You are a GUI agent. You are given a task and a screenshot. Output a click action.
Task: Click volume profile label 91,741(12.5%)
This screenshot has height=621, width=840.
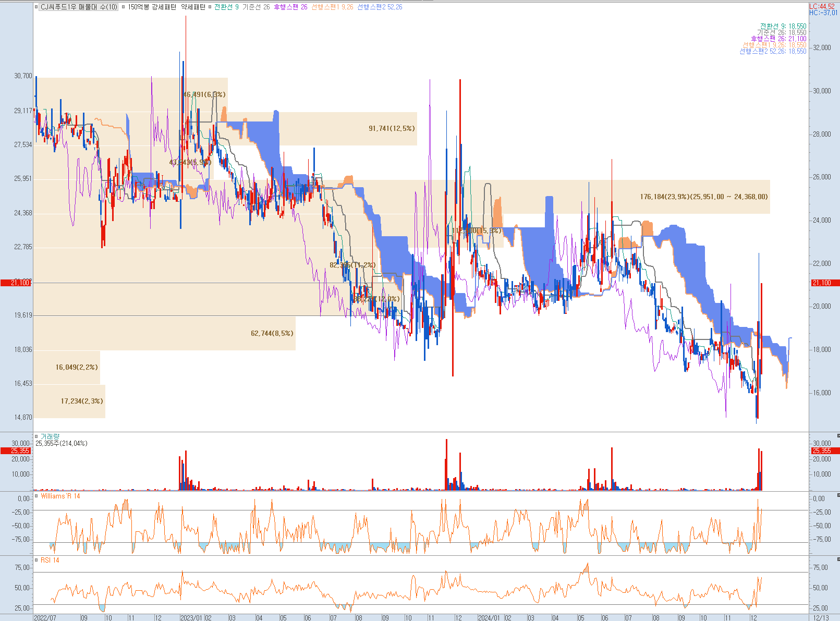(x=392, y=128)
